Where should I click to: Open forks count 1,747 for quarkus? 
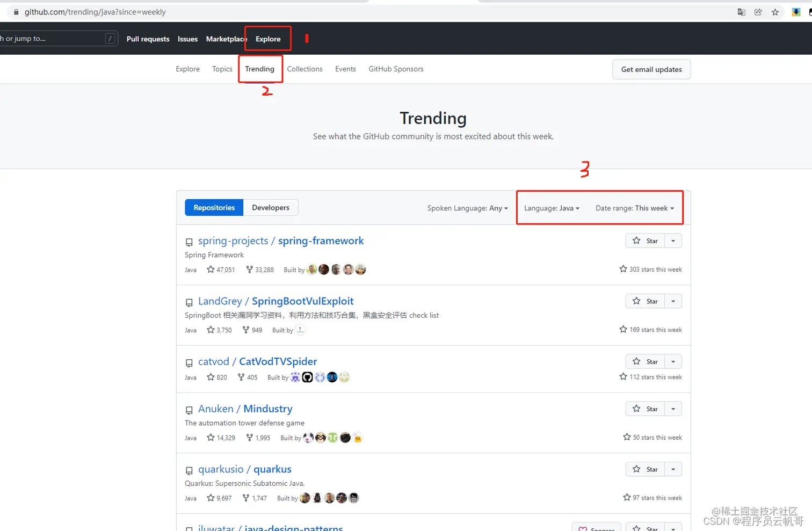255,498
